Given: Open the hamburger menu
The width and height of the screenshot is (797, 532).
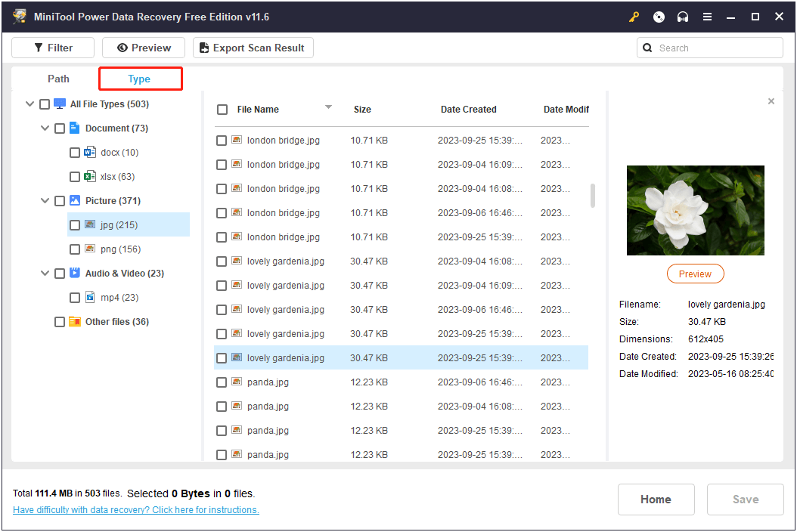Looking at the screenshot, I should point(707,16).
